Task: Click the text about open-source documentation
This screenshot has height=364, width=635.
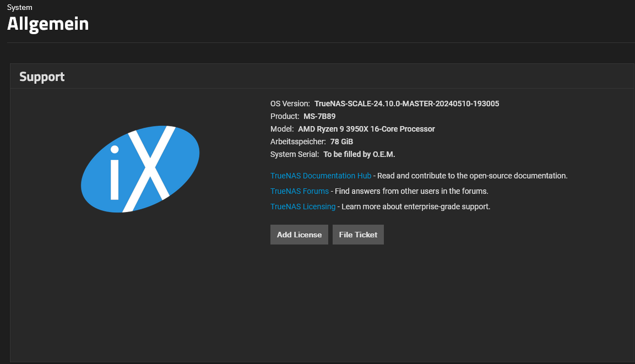Action: 472,176
